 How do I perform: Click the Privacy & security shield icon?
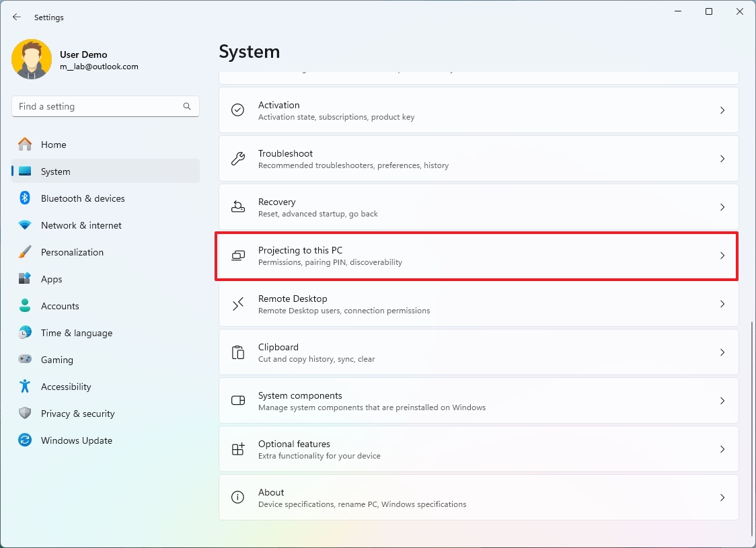point(25,413)
